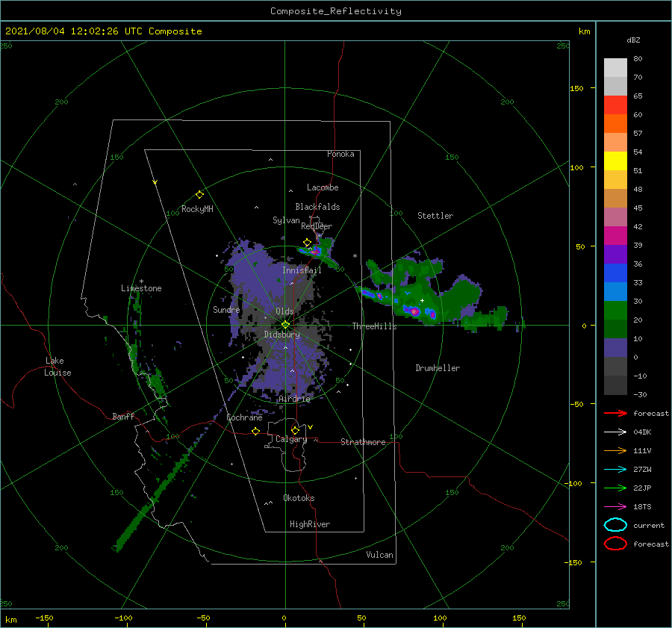Viewport: 672px width, 628px height.
Task: Click the Cochrane label
Action: 244,417
